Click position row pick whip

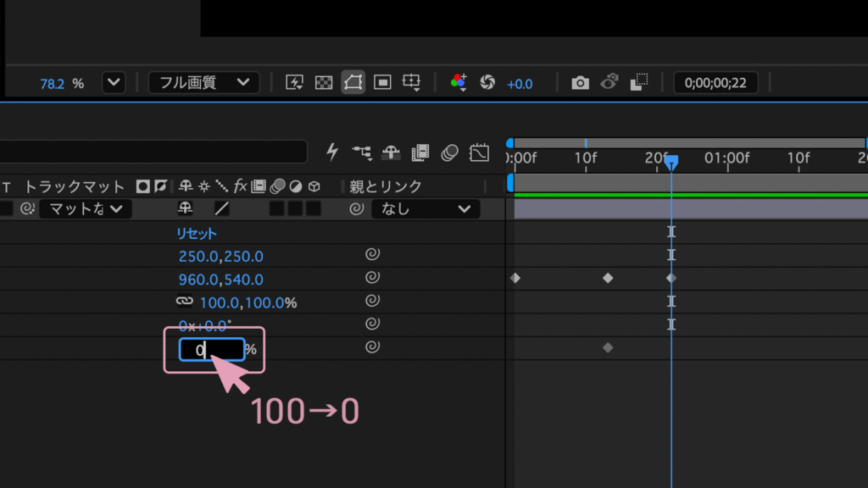pos(373,277)
